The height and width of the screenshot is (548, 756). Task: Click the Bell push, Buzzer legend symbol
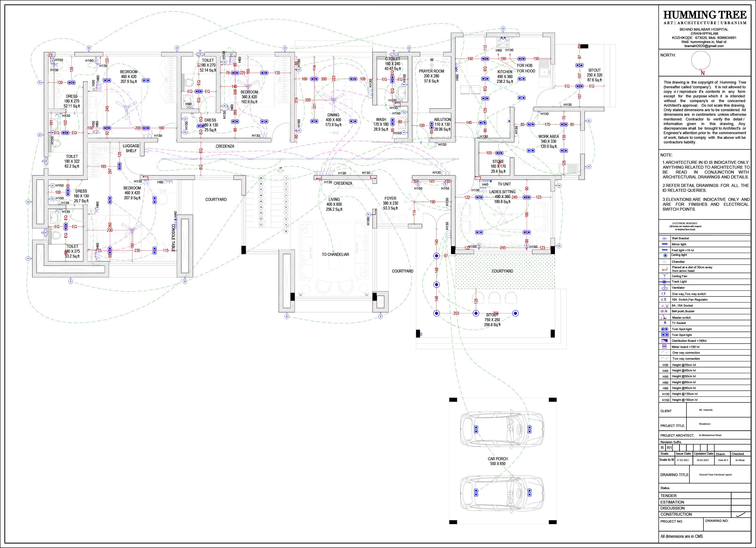pos(664,311)
